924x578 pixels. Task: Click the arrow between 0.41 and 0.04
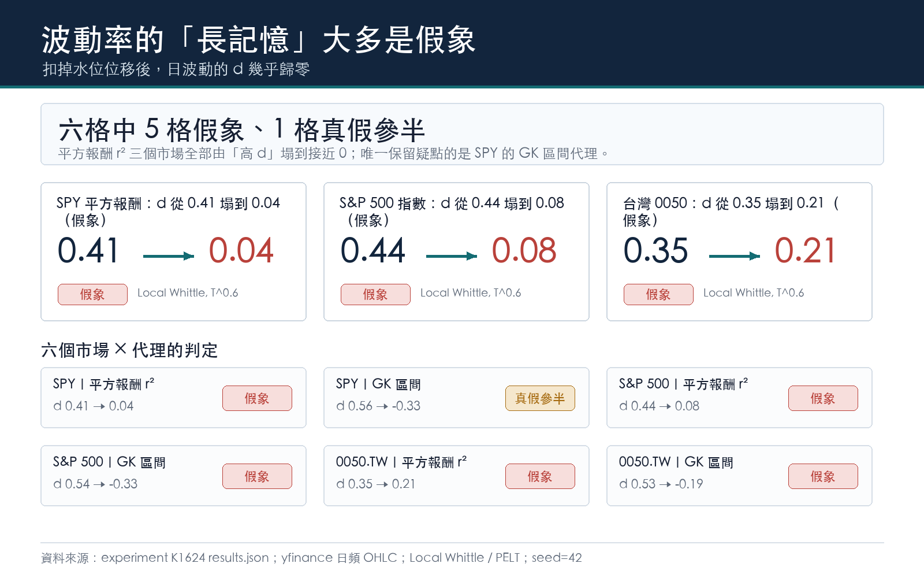click(169, 256)
